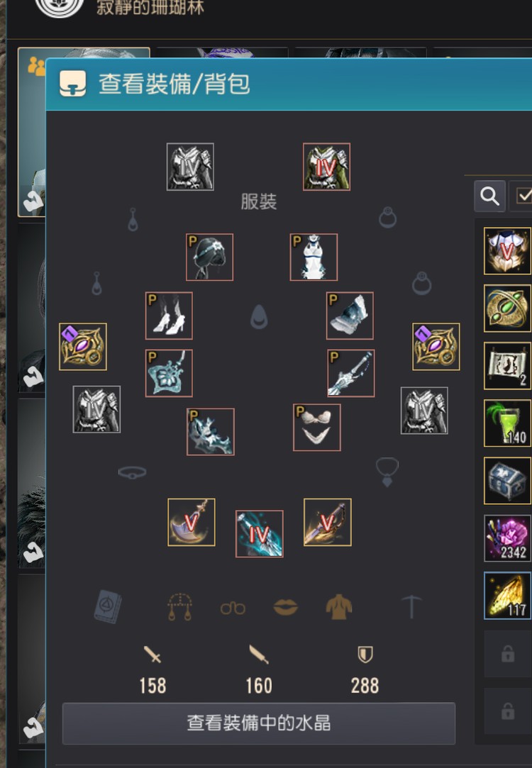Click the empty necklace slot
This screenshot has width=532, height=768.
coord(387,472)
